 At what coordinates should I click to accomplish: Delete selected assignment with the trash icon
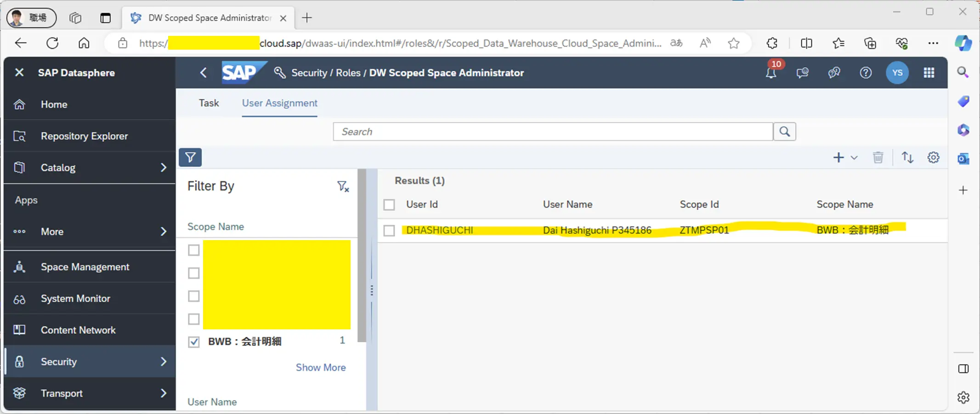pos(878,158)
